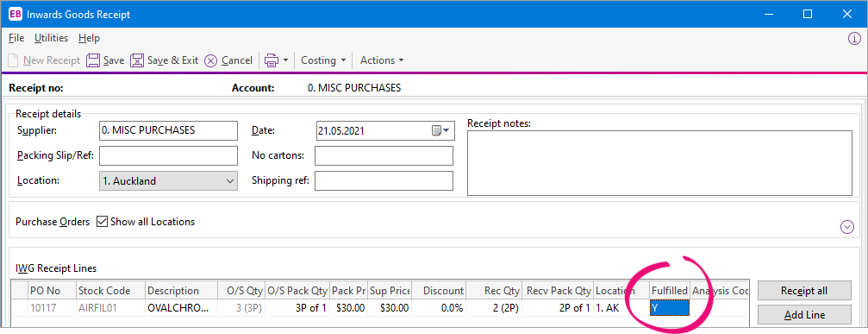Screen dimensions: 868x334
Task: Toggle the Show all Locations checkbox
Action: point(102,222)
